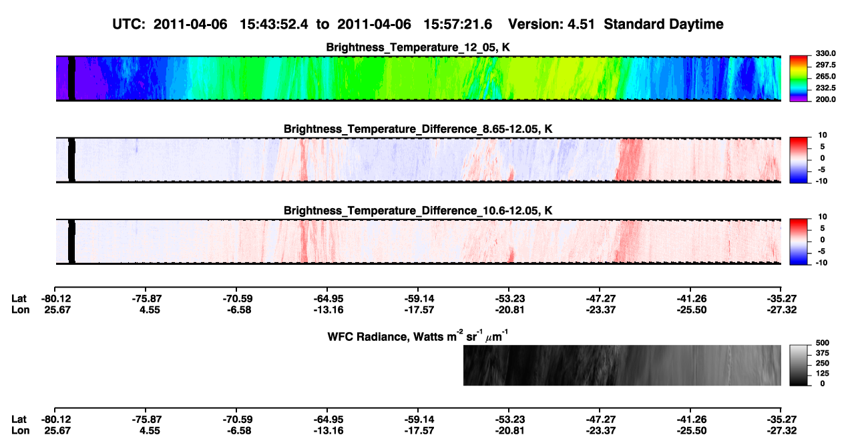This screenshot has width=868, height=445.
Task: Click the '10' tick on the 8.65-12.05 colorbar
Action: click(x=823, y=135)
